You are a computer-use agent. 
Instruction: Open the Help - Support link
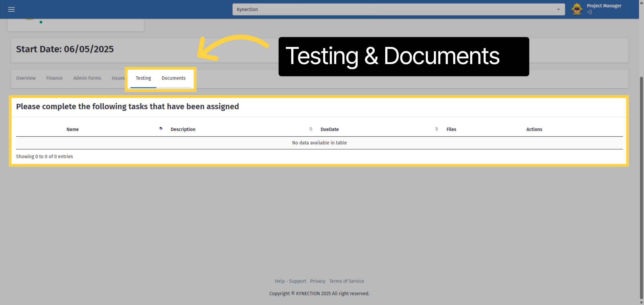pos(290,281)
